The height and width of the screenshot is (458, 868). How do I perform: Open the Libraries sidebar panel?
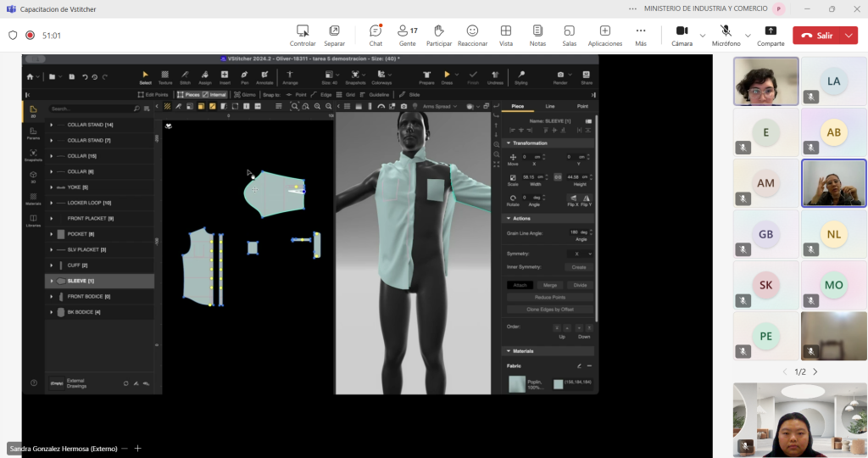coord(33,221)
